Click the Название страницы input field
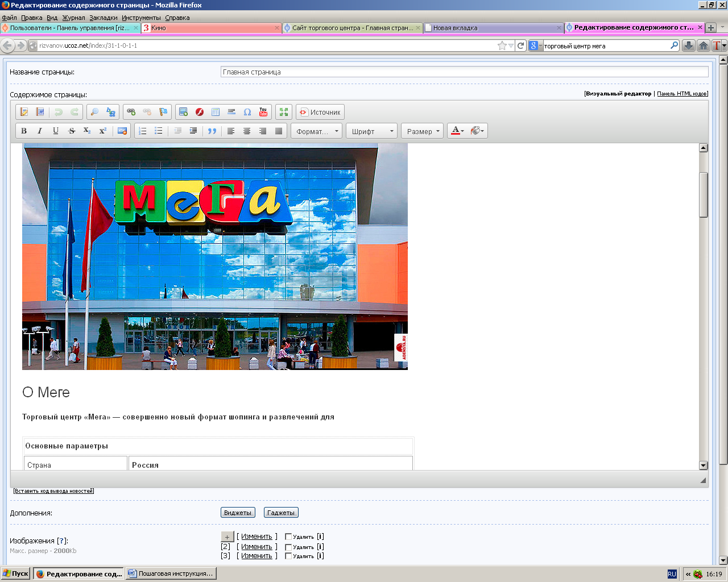728x582 pixels. [x=465, y=72]
